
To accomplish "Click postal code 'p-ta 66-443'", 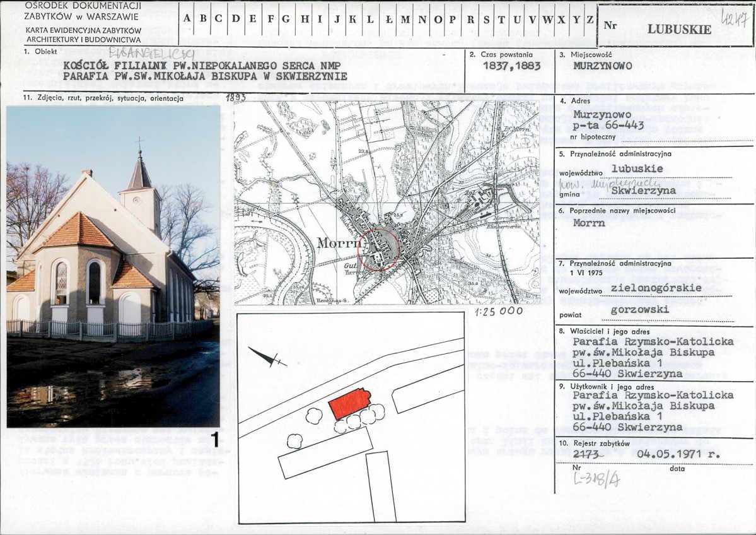I will (608, 126).
